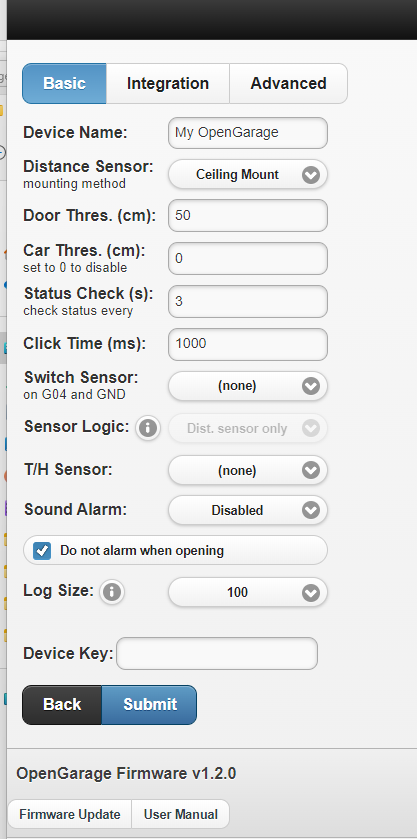417x839 pixels.
Task: Click the Log Size dropdown arrow icon
Action: coord(311,593)
